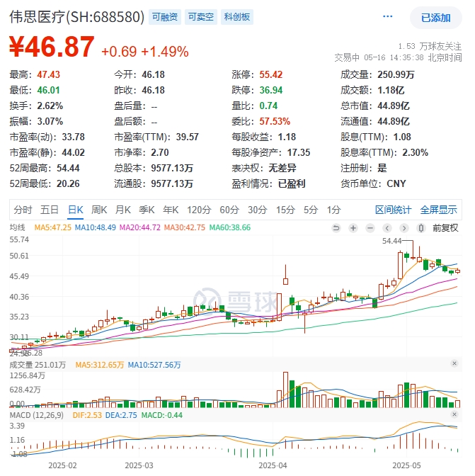Click the 可卖空 tag

coord(201,17)
